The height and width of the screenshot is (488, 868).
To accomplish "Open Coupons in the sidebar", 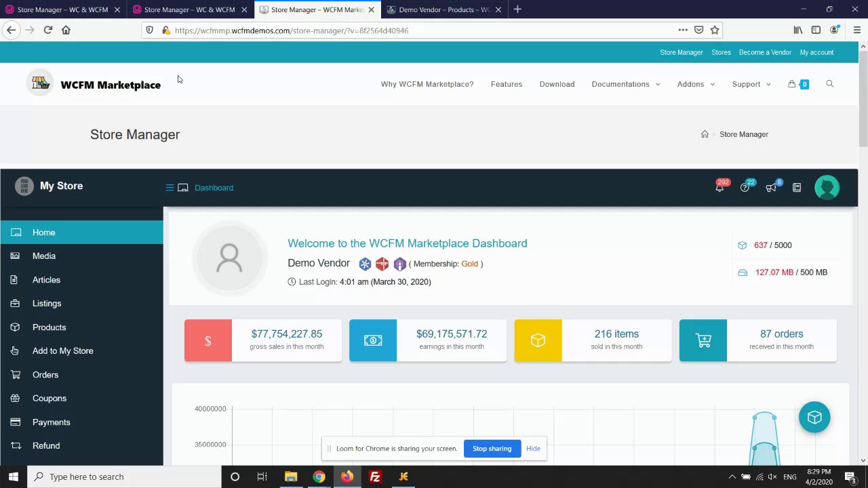I will (x=81, y=399).
